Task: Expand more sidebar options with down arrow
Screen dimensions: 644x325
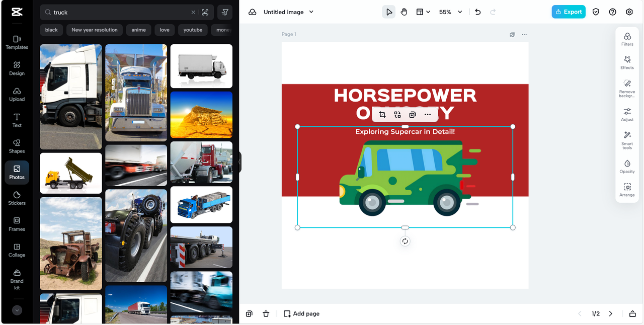Action: [17, 310]
